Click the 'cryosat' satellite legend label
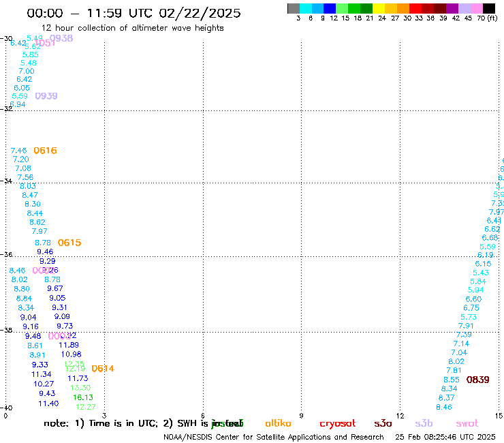The image size is (504, 443). click(338, 423)
